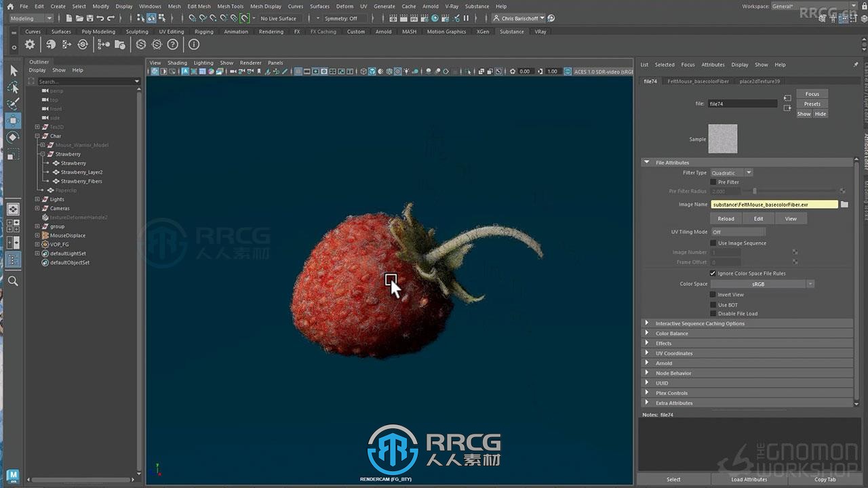Viewport: 868px width, 488px height.
Task: Enable the Invert View checkbox
Action: 713,295
